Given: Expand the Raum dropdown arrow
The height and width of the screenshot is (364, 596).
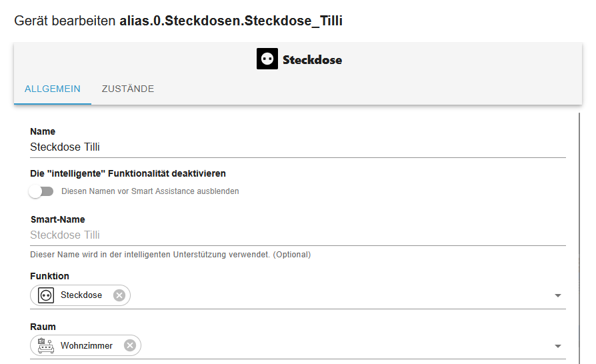Looking at the screenshot, I should [558, 346].
